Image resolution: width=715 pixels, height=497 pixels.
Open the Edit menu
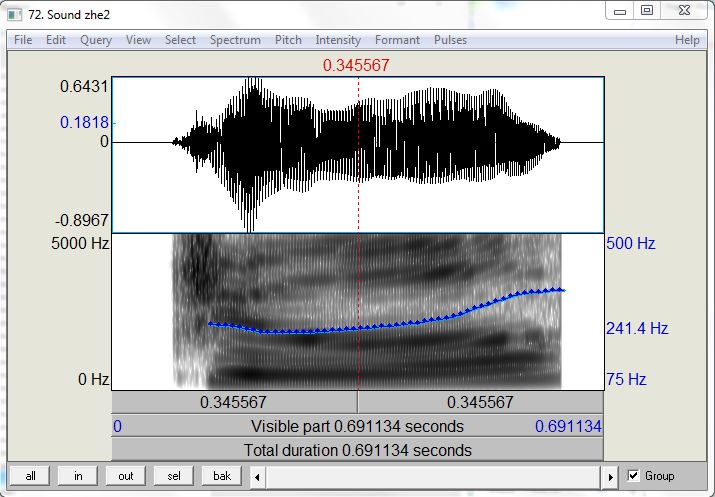(x=56, y=40)
